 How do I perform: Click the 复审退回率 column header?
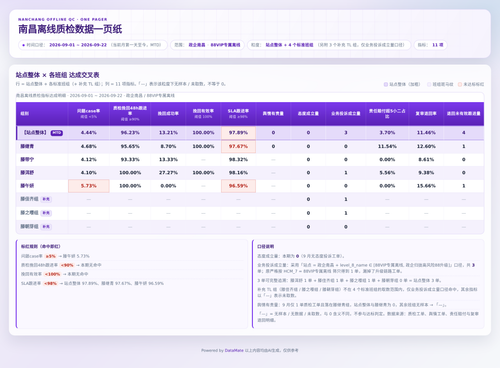[426, 113]
